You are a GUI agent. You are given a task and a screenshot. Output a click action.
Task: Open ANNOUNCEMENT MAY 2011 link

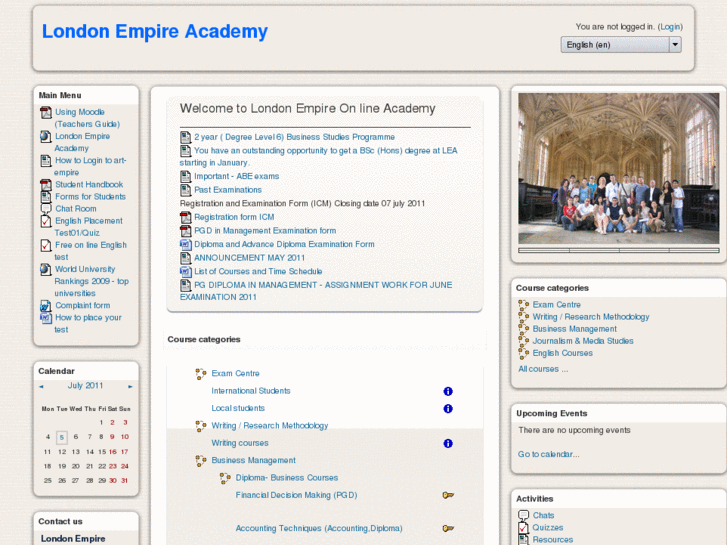click(x=249, y=258)
